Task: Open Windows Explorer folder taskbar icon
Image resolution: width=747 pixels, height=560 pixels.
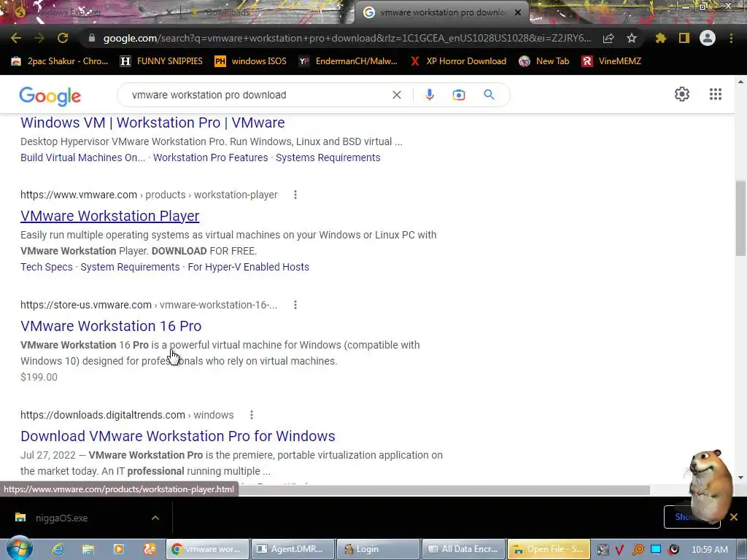Action: (88, 549)
